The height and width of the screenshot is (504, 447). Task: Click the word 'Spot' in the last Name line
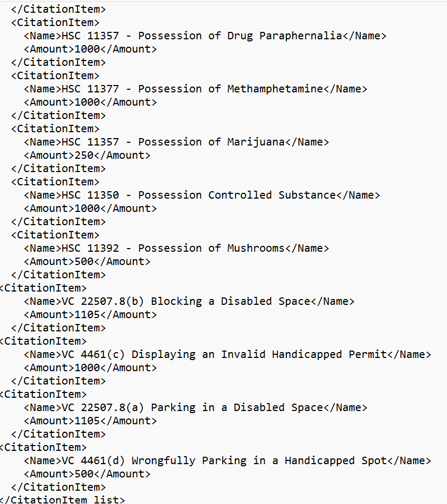[374, 460]
